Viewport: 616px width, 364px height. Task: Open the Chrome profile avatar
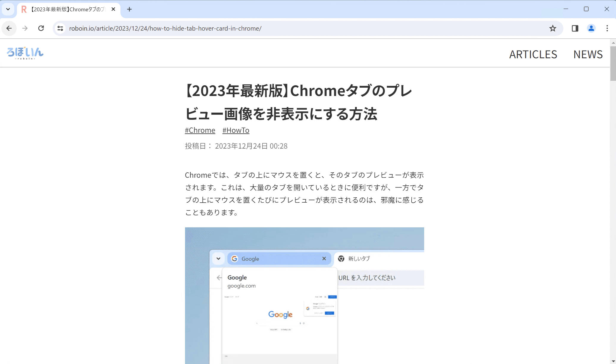coord(591,28)
